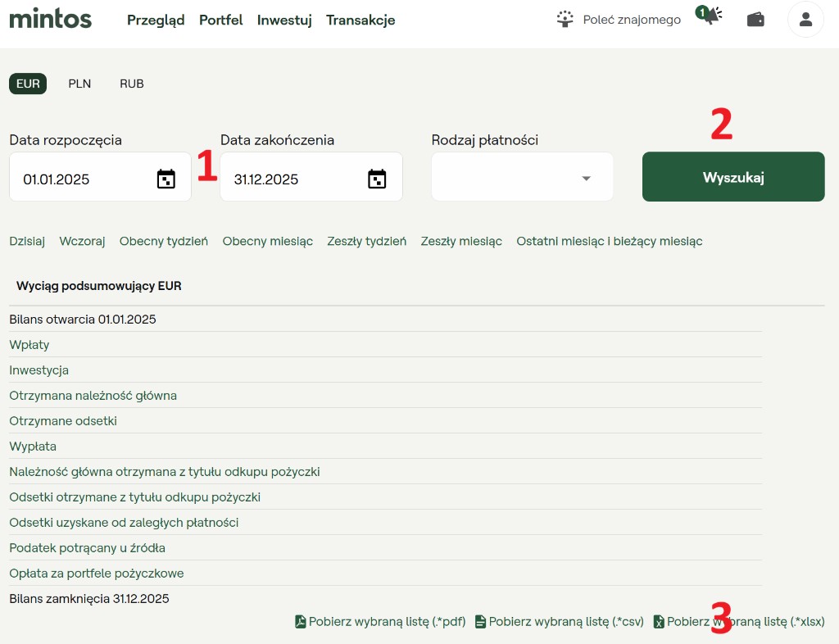Click the Data rozpoczęcia date field
The width and height of the screenshot is (839, 644).
pyautogui.click(x=82, y=179)
